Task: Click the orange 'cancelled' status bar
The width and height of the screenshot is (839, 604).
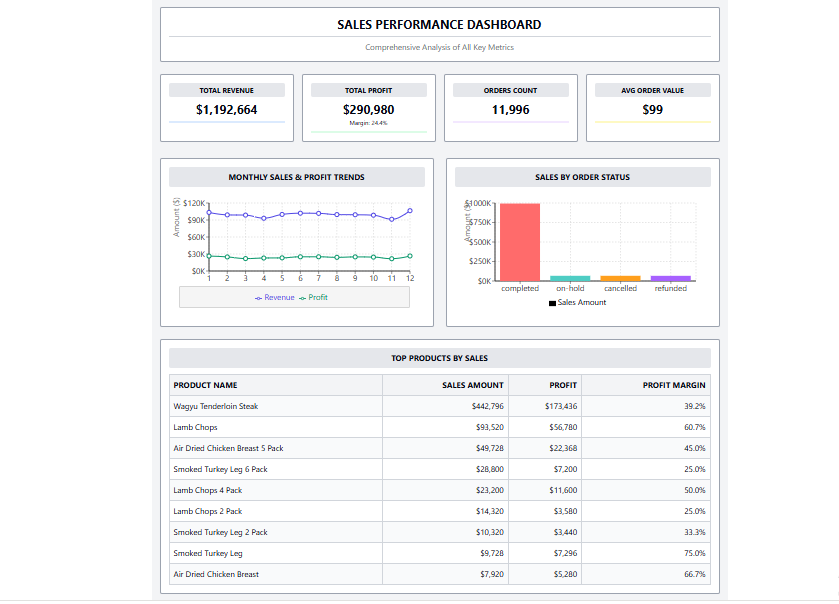Action: tap(619, 278)
